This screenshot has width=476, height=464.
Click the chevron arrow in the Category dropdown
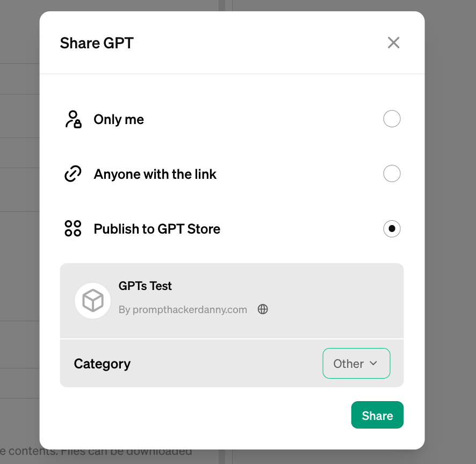point(373,364)
